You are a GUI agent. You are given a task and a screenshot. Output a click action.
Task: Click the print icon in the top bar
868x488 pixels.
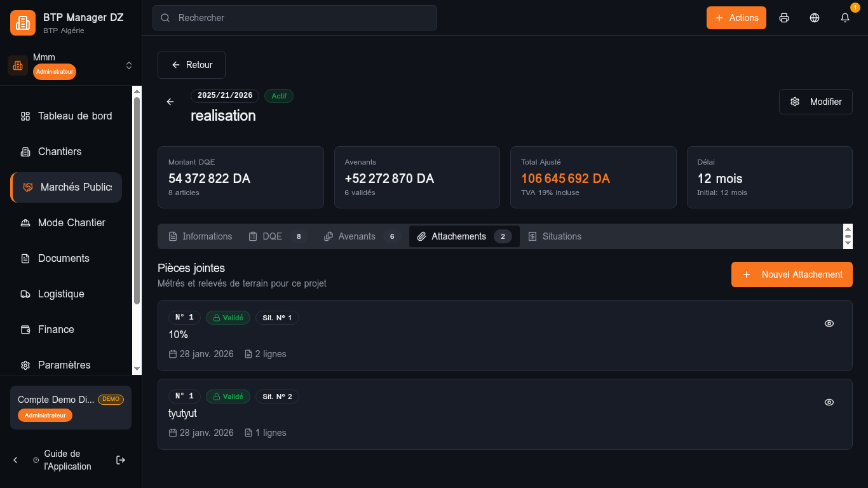pyautogui.click(x=783, y=18)
